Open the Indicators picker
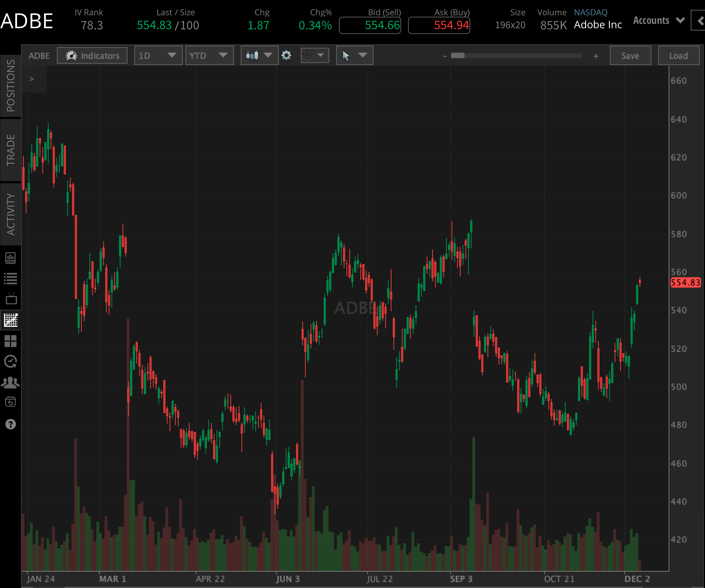 point(92,55)
